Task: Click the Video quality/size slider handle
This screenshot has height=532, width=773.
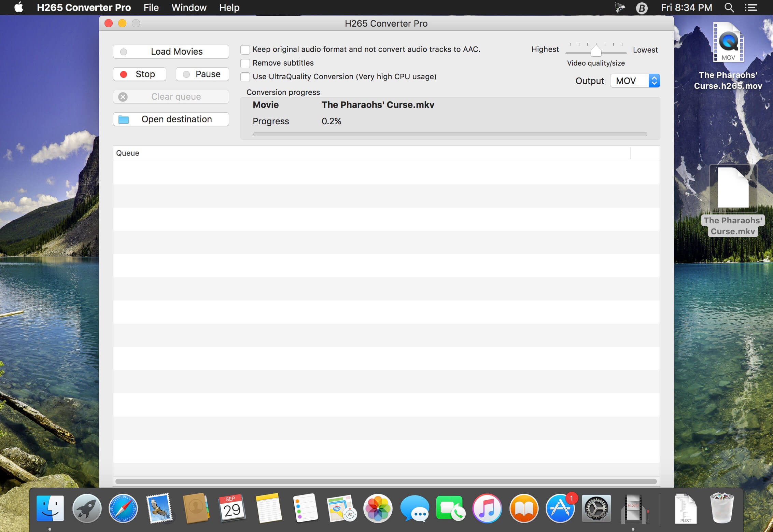Action: 596,51
